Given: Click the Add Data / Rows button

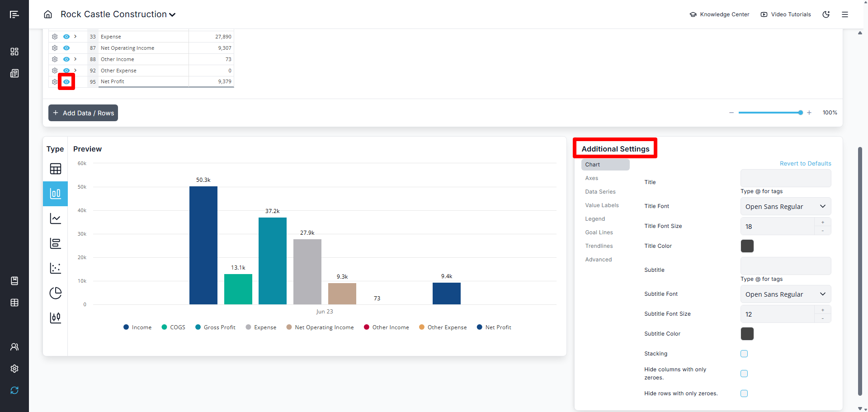Looking at the screenshot, I should click(x=83, y=113).
